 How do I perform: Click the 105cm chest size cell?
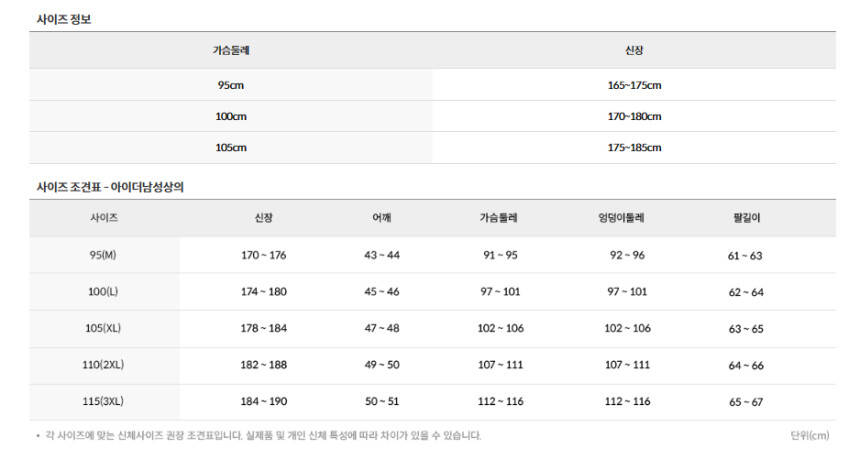tap(231, 147)
